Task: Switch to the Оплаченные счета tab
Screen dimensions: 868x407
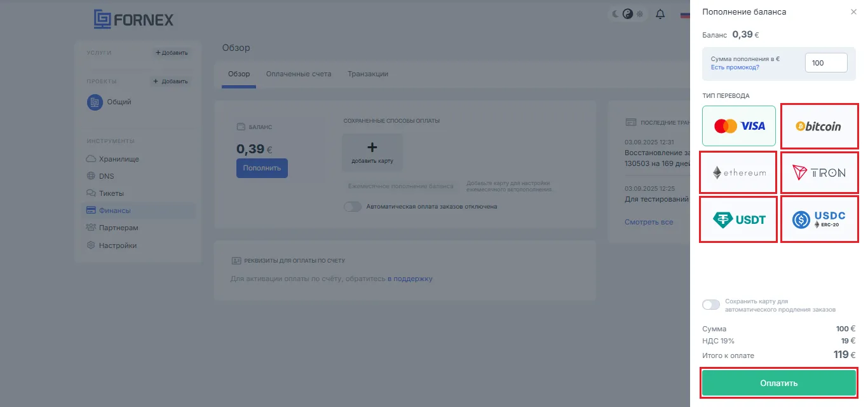Action: click(299, 74)
